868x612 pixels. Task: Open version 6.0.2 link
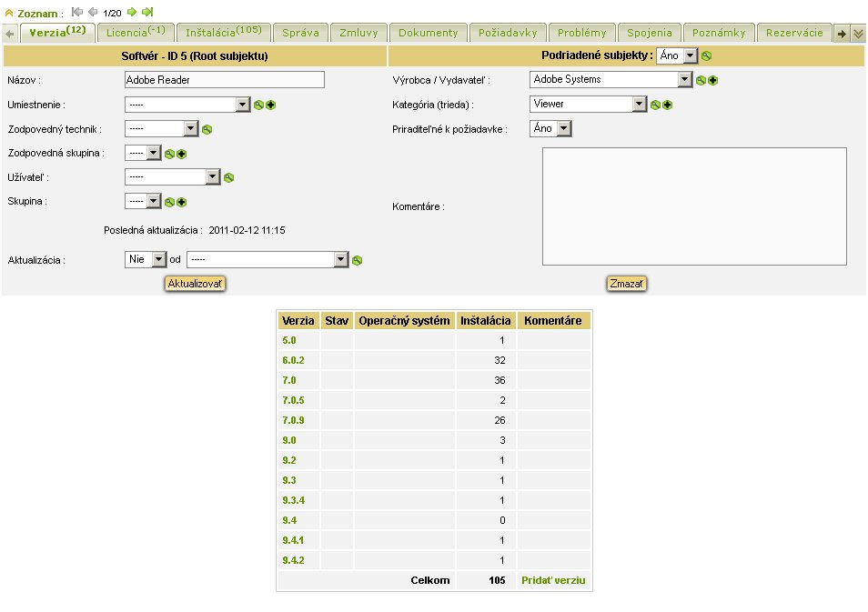(293, 360)
